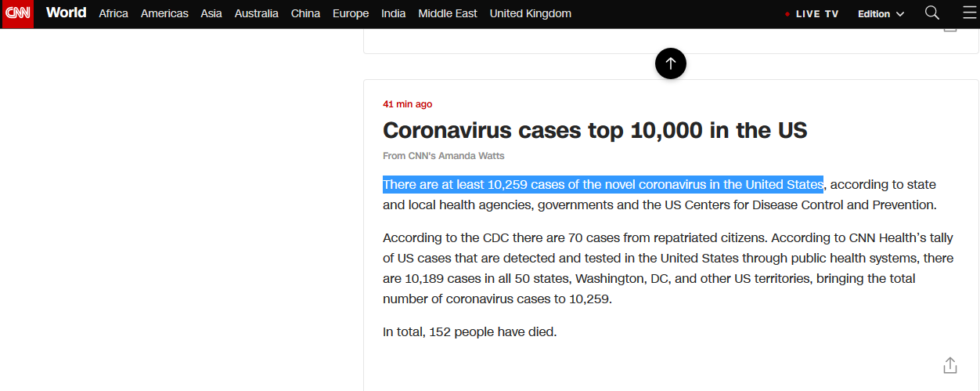Click the headline Coronavirus cases top 10,000
The height and width of the screenshot is (391, 980).
click(595, 130)
